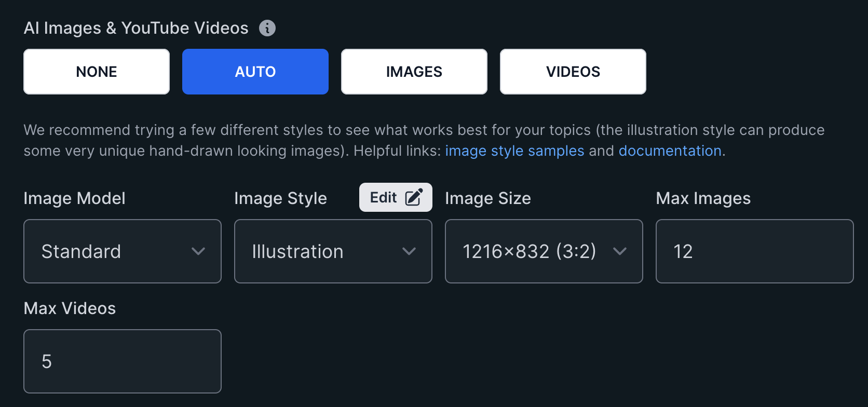868x407 pixels.
Task: Select the NONE media option
Action: click(x=97, y=72)
